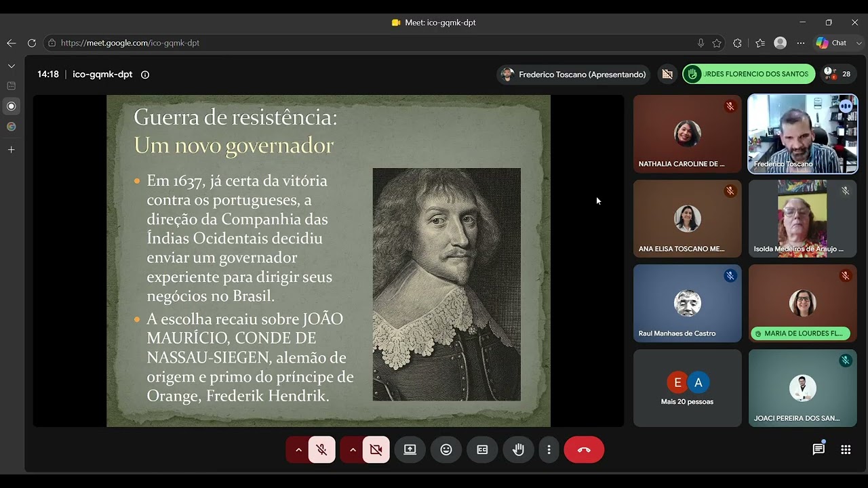This screenshot has height=488, width=868.
Task: Select NATHALIA CAROLINE video tile
Action: pyautogui.click(x=687, y=134)
